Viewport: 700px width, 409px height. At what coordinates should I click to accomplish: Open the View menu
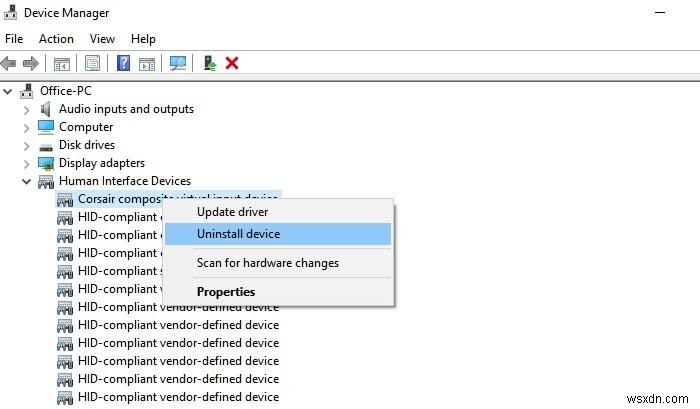coord(102,39)
